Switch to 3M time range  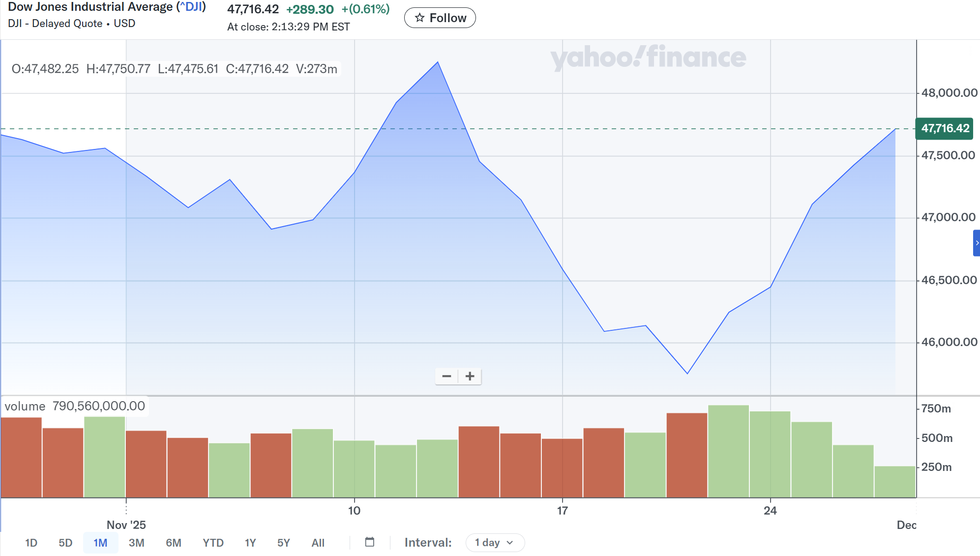[136, 543]
